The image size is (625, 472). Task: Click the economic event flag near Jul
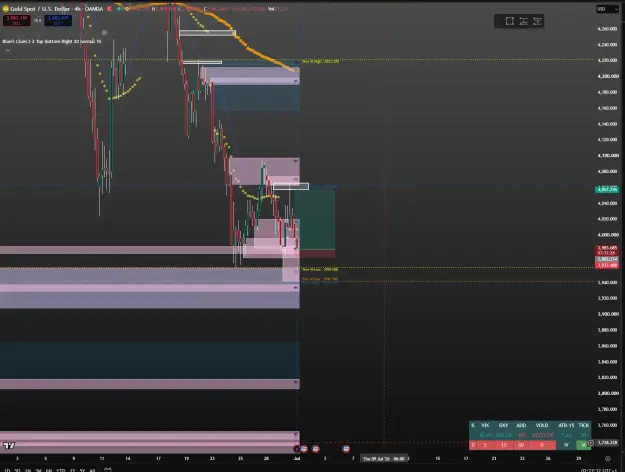(304, 449)
